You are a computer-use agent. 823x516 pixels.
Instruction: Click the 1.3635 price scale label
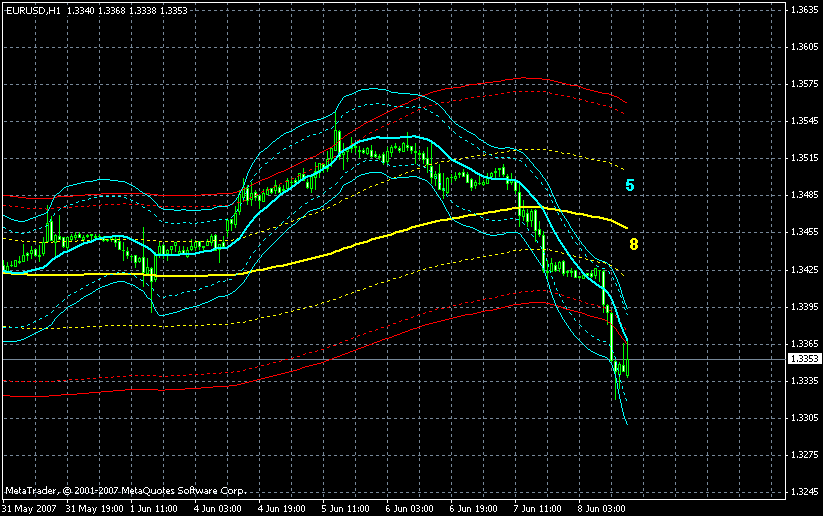805,9
